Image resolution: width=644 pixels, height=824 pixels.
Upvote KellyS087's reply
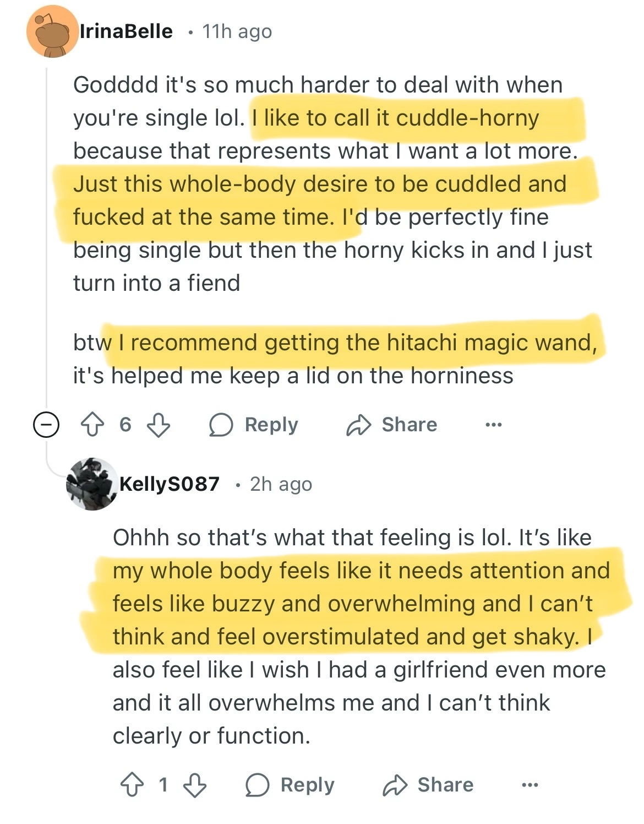coord(132,785)
